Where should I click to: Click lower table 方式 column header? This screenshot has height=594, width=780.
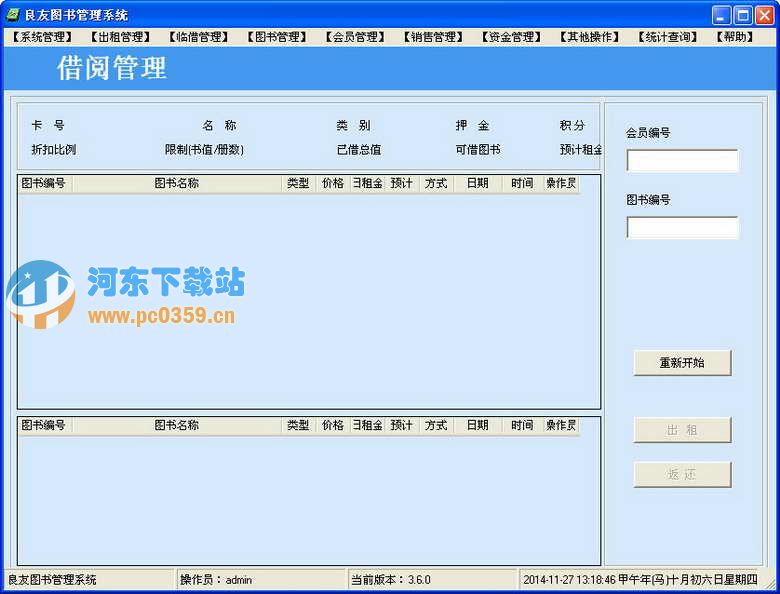[436, 425]
